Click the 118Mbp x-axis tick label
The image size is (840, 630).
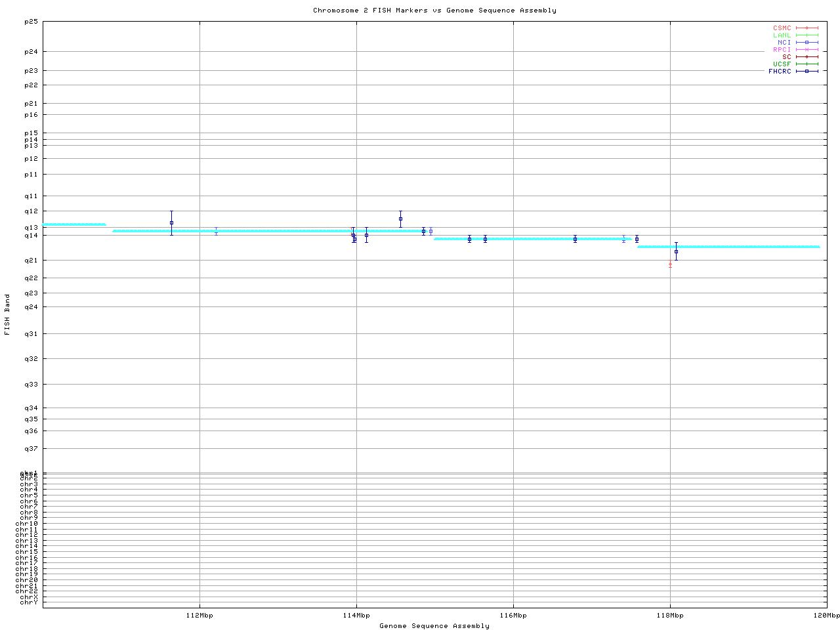670,616
